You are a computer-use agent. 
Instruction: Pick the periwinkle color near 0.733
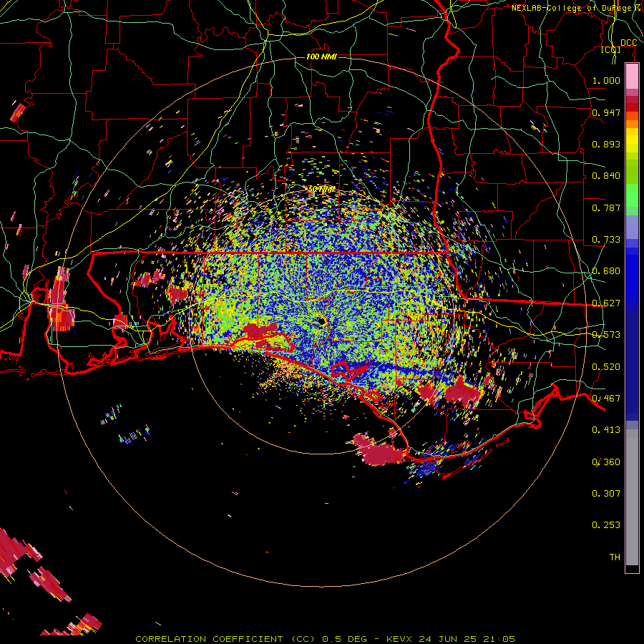[632, 228]
